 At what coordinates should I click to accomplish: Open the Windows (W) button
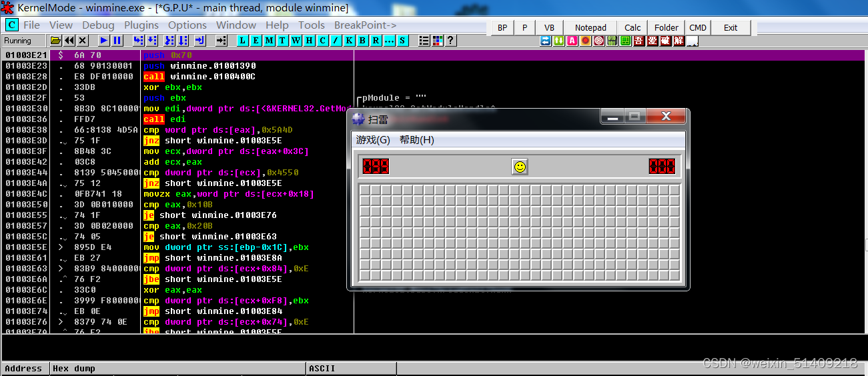click(296, 41)
